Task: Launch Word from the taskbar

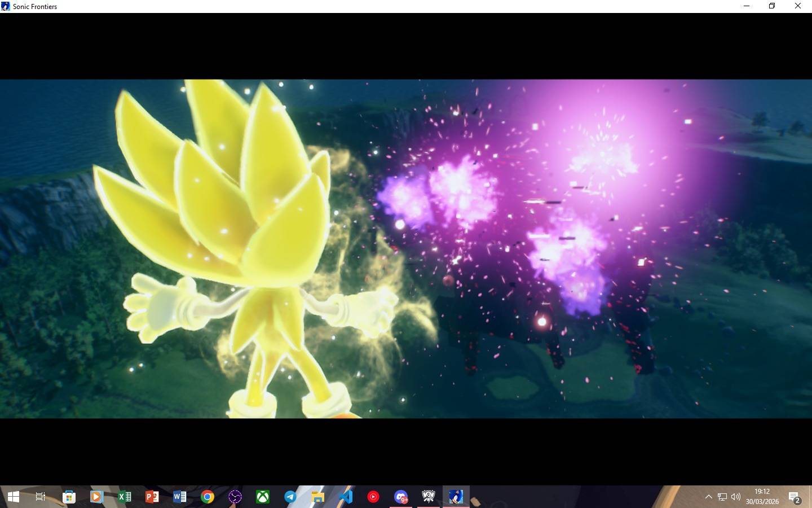Action: click(179, 497)
